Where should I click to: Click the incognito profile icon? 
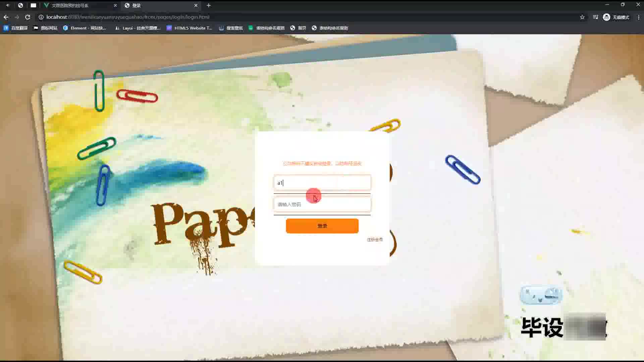click(x=606, y=17)
